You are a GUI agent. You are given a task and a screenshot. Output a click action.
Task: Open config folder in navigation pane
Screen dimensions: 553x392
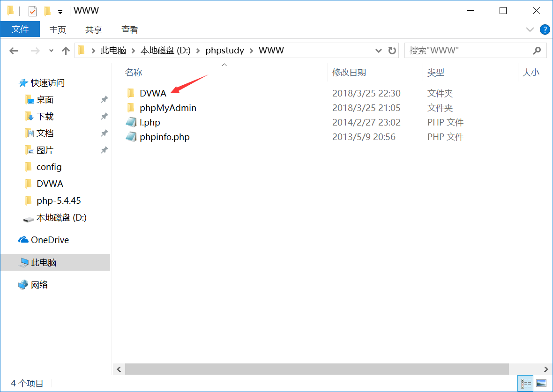pyautogui.click(x=49, y=167)
